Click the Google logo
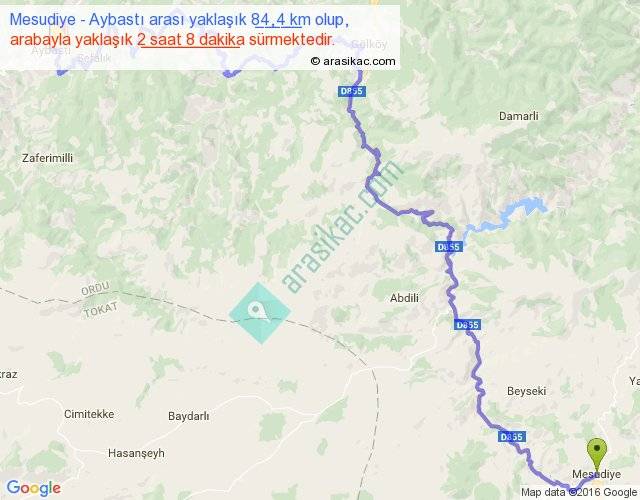640x500 pixels. tap(34, 488)
